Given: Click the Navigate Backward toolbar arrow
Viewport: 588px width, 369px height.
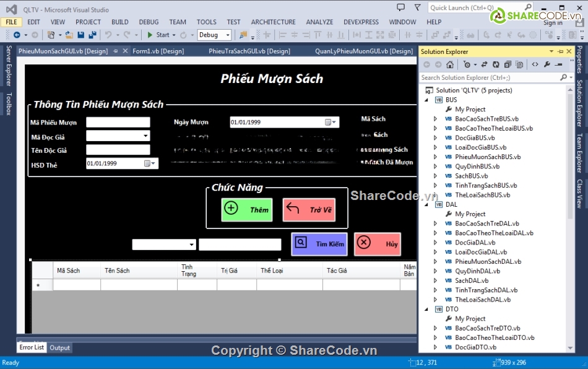Looking at the screenshot, I should pos(17,35).
